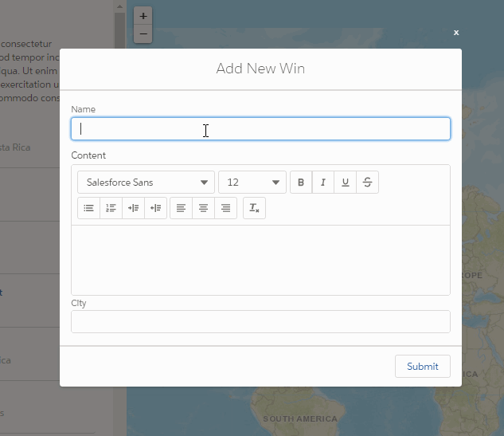The height and width of the screenshot is (436, 504).
Task: Align text to the left
Action: [181, 208]
